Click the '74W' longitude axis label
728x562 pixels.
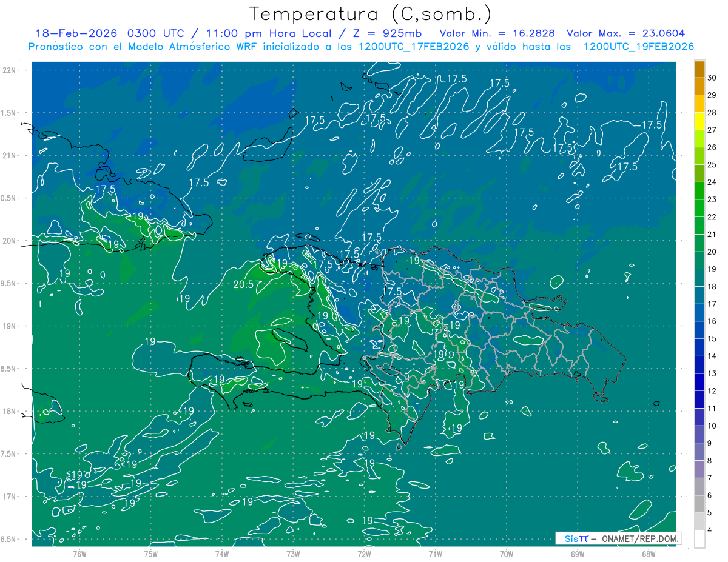(221, 554)
